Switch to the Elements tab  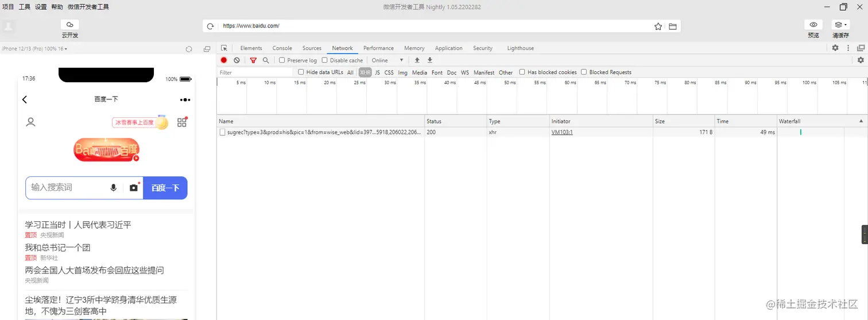pyautogui.click(x=251, y=48)
